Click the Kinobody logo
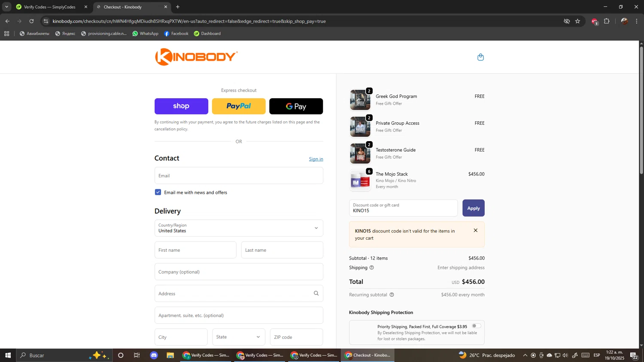 tap(196, 57)
